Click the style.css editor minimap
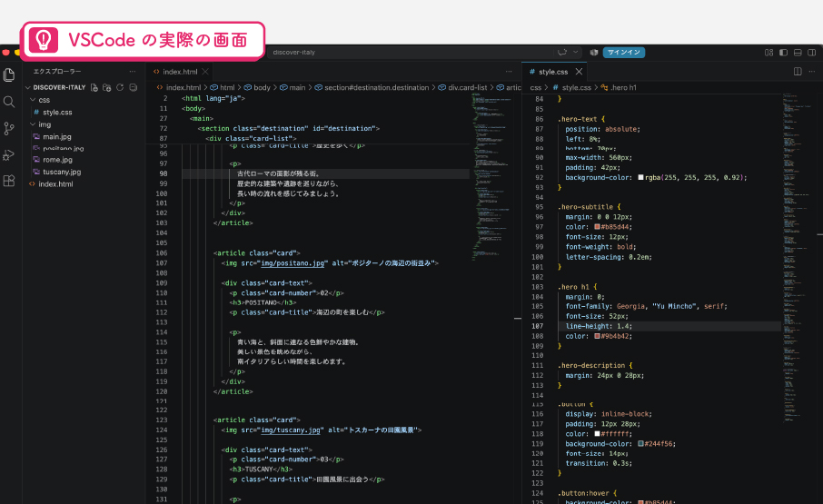The image size is (823, 504). tap(798, 257)
